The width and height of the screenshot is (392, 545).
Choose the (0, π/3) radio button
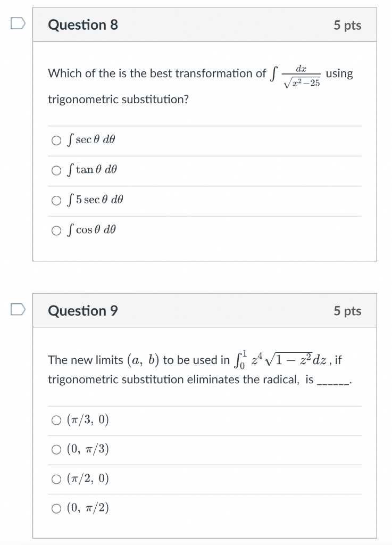pyautogui.click(x=56, y=450)
